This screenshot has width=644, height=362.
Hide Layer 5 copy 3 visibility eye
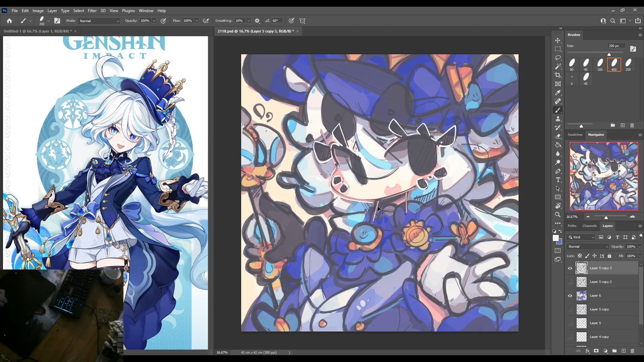pos(570,268)
